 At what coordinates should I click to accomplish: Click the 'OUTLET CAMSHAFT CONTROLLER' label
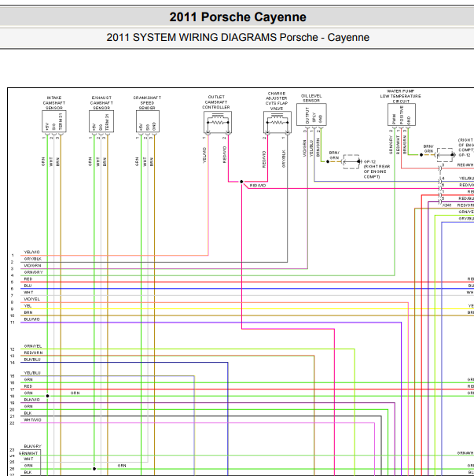pyautogui.click(x=216, y=102)
